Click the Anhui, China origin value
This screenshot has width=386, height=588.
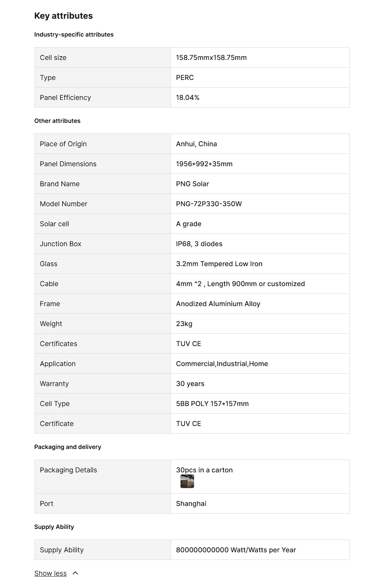[196, 144]
